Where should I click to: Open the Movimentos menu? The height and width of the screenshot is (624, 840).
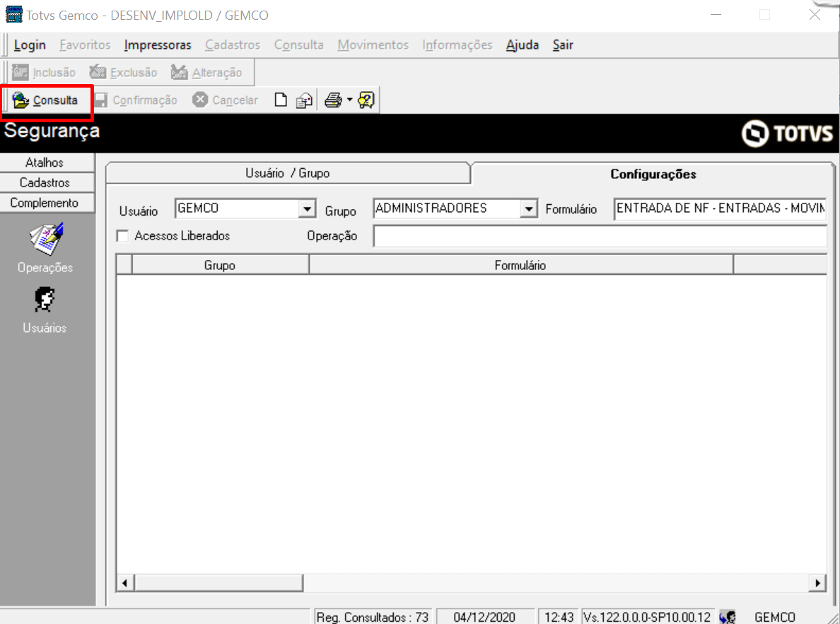pyautogui.click(x=373, y=45)
